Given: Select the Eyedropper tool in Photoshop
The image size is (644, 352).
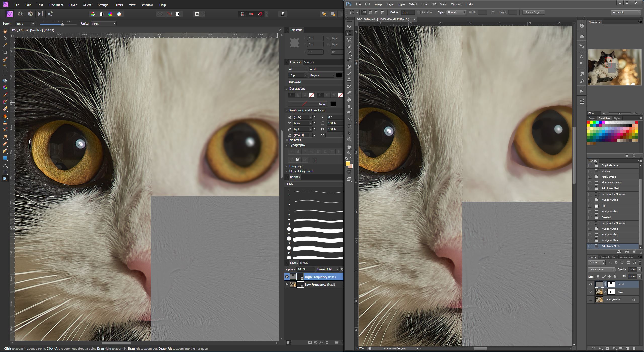Looking at the screenshot, I should tap(349, 60).
